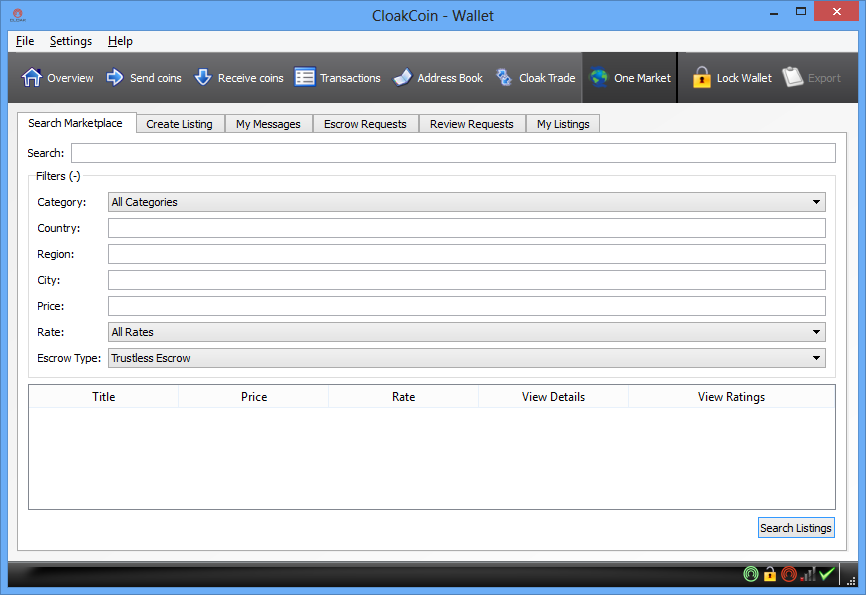Open the Overview page via house icon

click(x=57, y=78)
